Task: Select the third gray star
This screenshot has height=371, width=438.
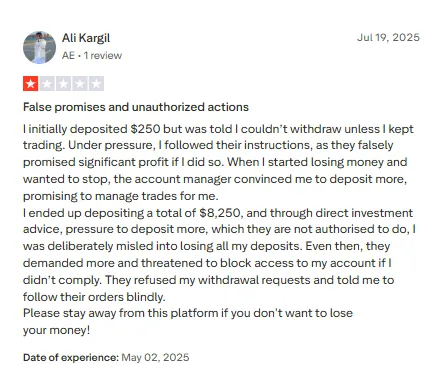Action: tap(63, 84)
